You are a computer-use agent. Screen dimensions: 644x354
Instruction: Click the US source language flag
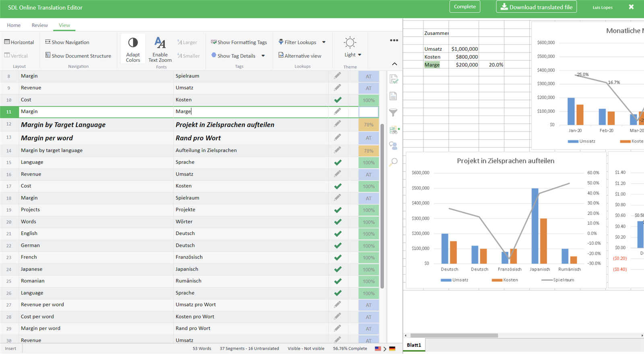[378, 349]
